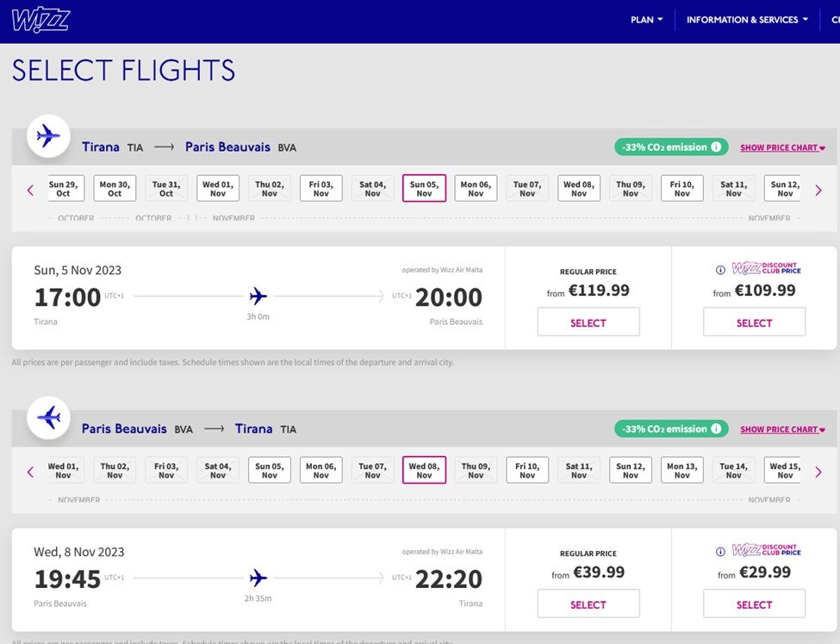The image size is (840, 644).
Task: Select Discount Club €29.99 return fare
Action: (x=754, y=604)
